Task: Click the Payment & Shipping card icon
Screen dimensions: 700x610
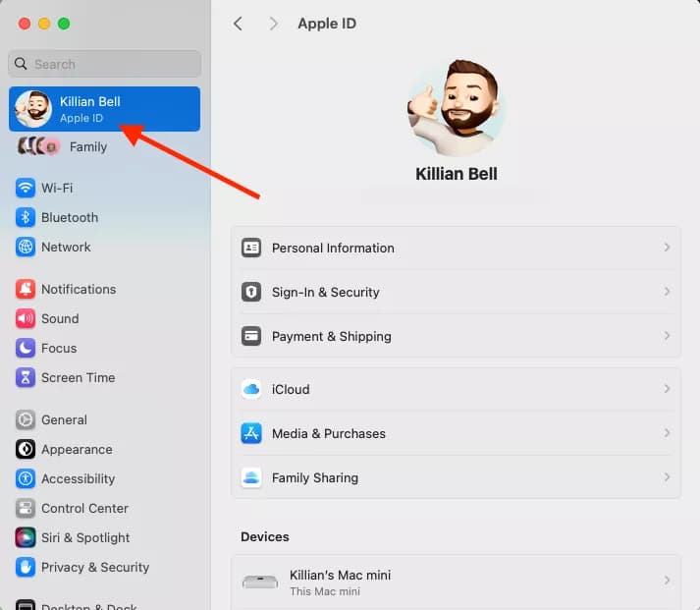Action: coord(251,336)
